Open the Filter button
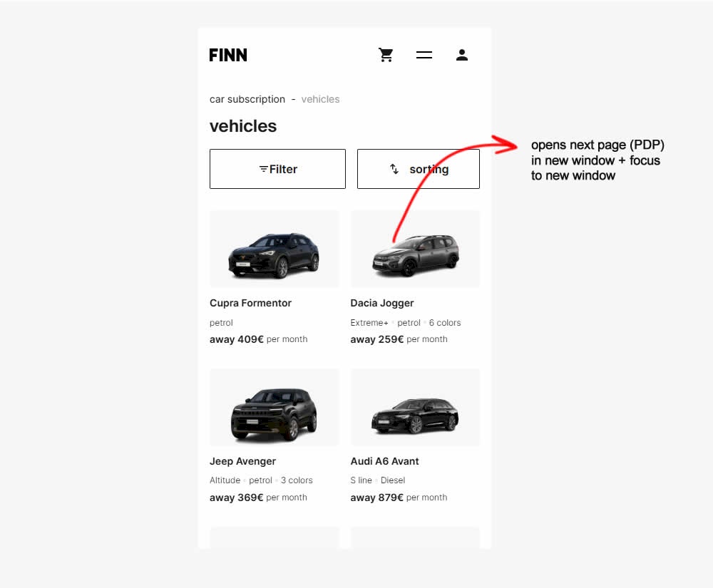The width and height of the screenshot is (713, 588). (277, 169)
